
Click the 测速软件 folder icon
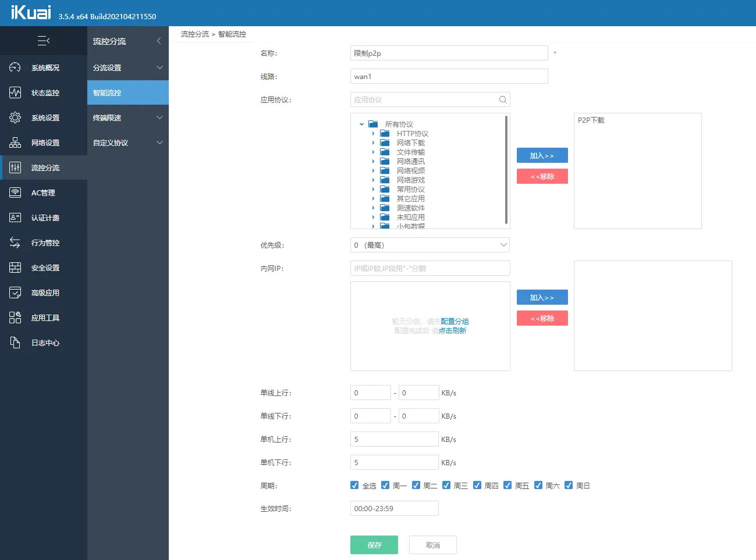[x=385, y=208]
